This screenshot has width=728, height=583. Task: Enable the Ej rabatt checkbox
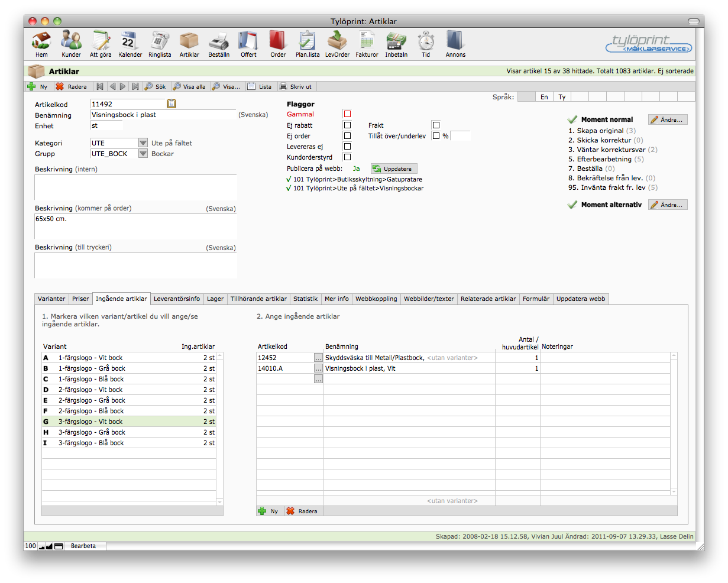coord(347,125)
